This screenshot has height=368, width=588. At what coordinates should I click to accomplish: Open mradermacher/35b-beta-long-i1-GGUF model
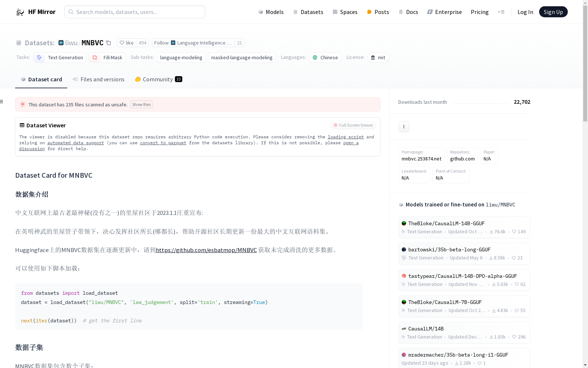pyautogui.click(x=464, y=358)
